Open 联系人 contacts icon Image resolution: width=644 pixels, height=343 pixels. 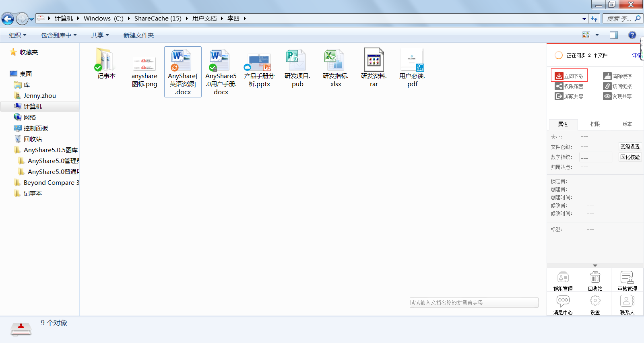[627, 301]
